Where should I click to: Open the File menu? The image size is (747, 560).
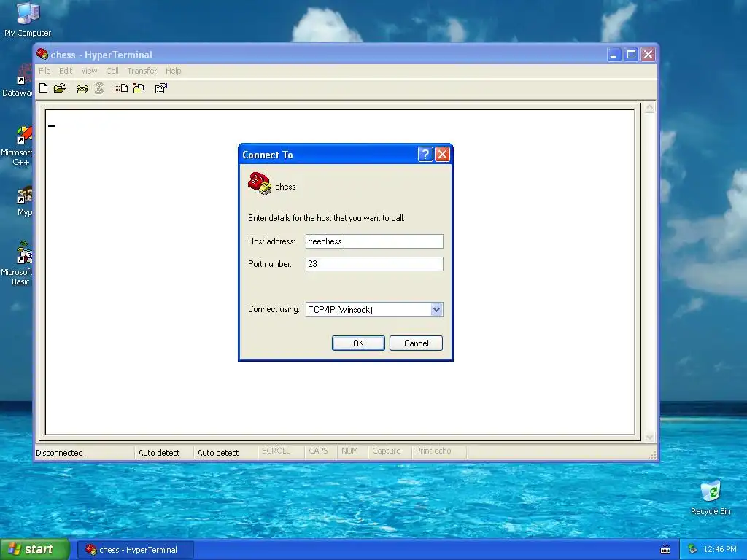(44, 71)
